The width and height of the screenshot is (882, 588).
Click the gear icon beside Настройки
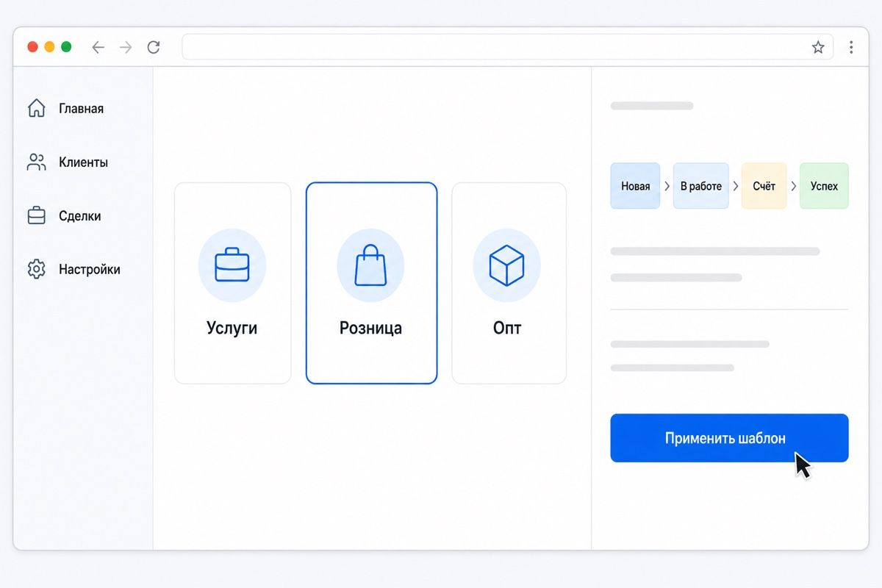pos(36,269)
